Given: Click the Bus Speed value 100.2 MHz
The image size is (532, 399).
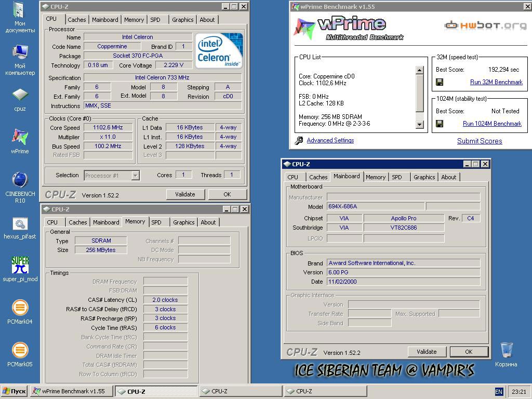Looking at the screenshot, I should click(108, 146).
